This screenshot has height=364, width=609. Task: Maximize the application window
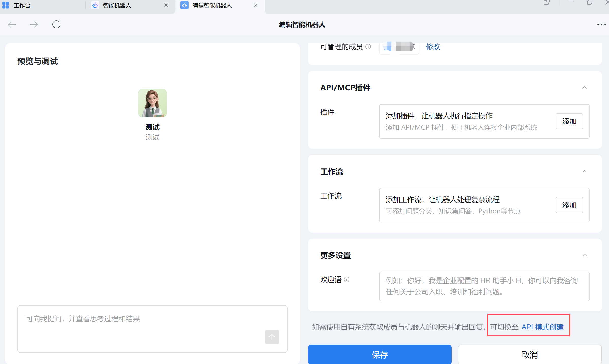click(x=590, y=2)
